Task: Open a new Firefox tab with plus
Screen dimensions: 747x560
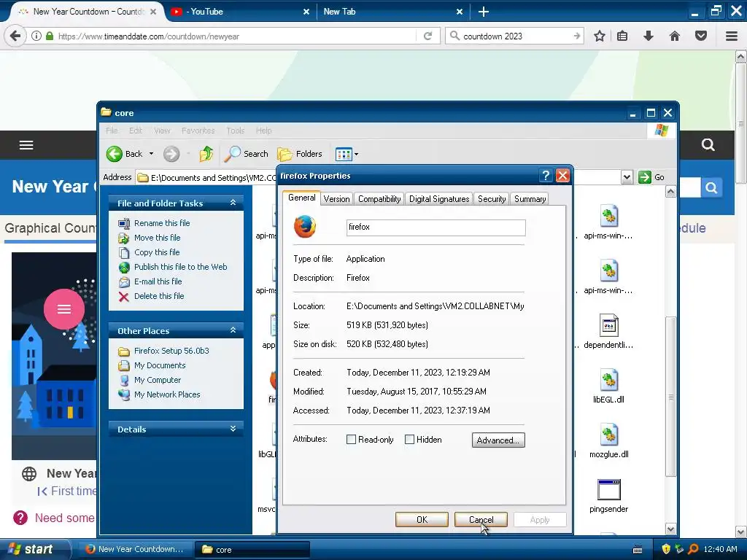Action: [x=484, y=12]
